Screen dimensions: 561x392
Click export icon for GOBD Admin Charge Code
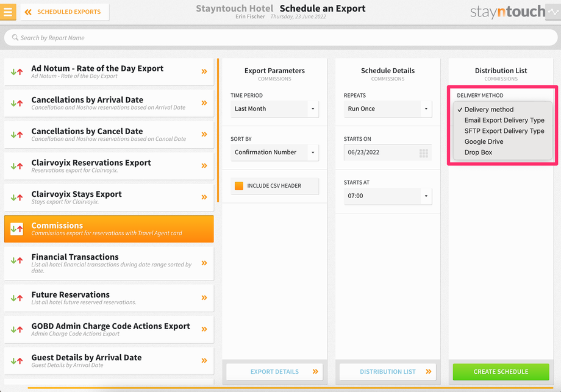pos(17,329)
